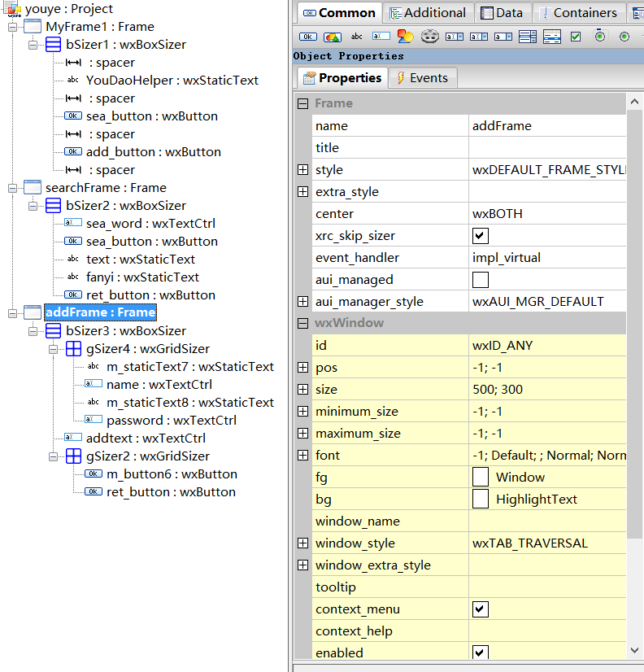
Task: Switch to the Additional palette tab
Action: (428, 13)
